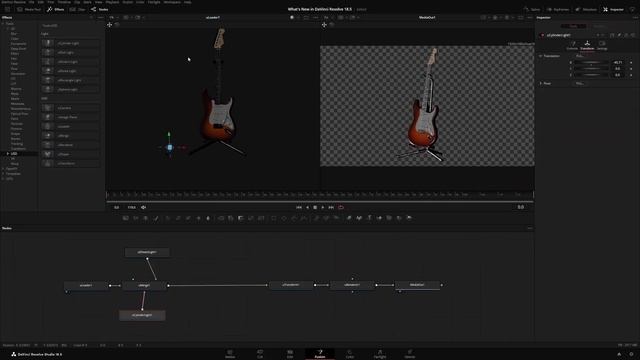Select the uCylinderLight1 node
Screen dimensions: 640x360
click(142, 315)
